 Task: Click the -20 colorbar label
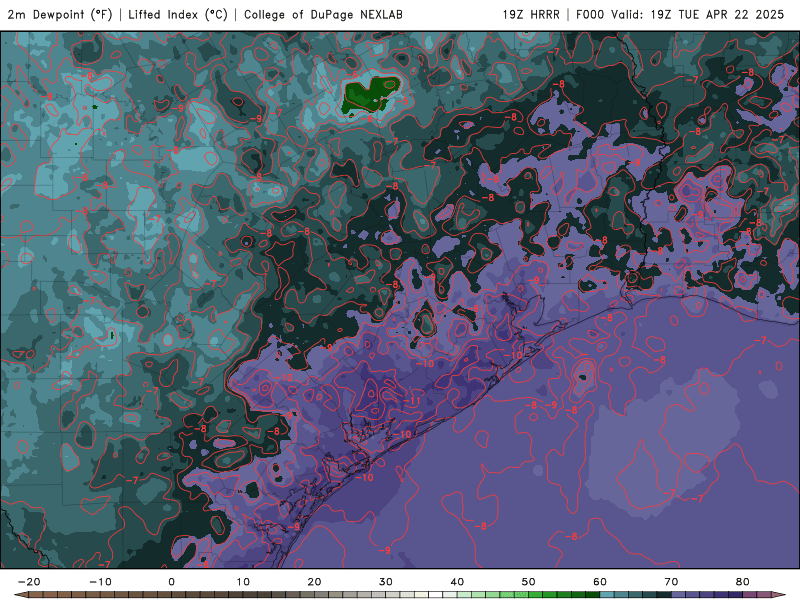point(29,582)
